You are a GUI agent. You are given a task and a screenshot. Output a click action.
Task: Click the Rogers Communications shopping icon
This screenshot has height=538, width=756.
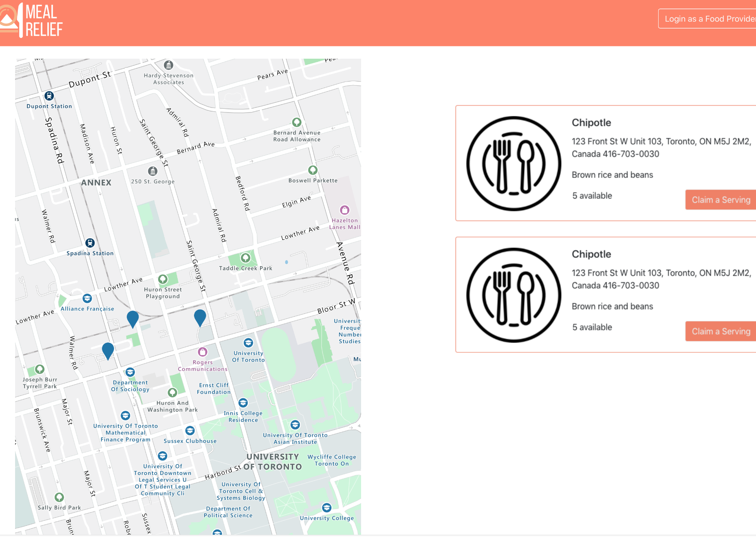click(203, 352)
